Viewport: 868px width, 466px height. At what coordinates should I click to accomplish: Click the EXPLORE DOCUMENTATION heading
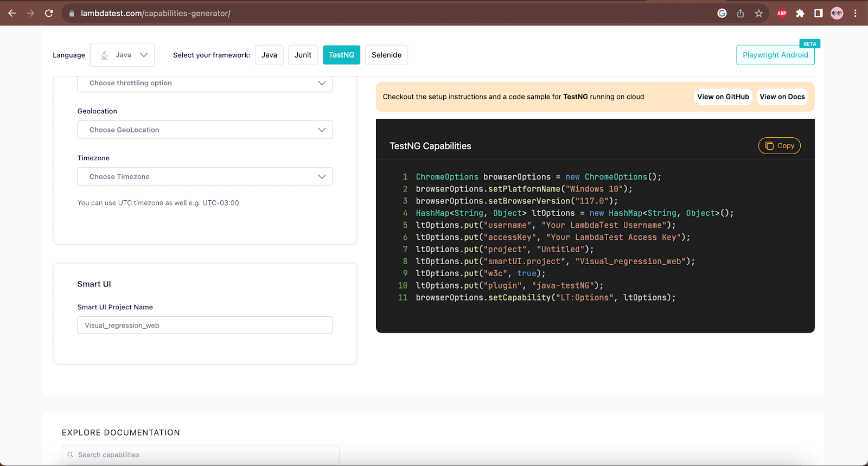coord(121,432)
